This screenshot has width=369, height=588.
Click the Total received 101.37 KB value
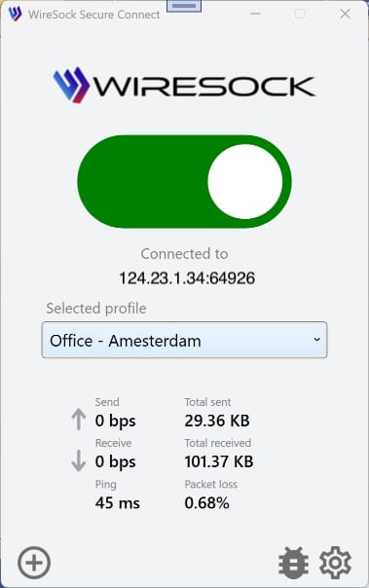pos(219,461)
